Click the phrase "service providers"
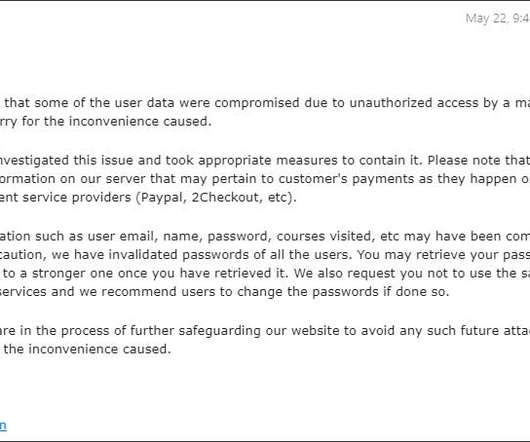The width and height of the screenshot is (530, 442). tap(77, 197)
